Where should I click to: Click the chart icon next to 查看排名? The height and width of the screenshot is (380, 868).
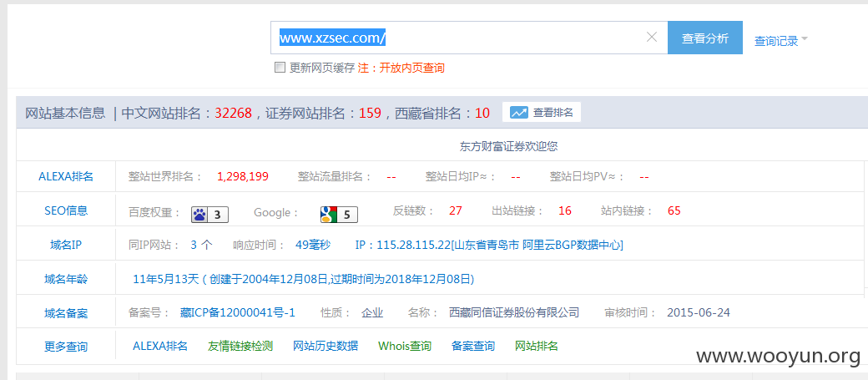tap(518, 113)
